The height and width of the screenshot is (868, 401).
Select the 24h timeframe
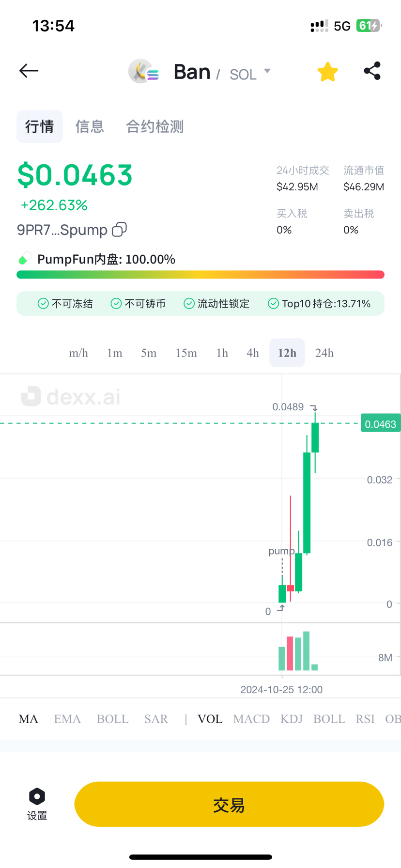[324, 353]
